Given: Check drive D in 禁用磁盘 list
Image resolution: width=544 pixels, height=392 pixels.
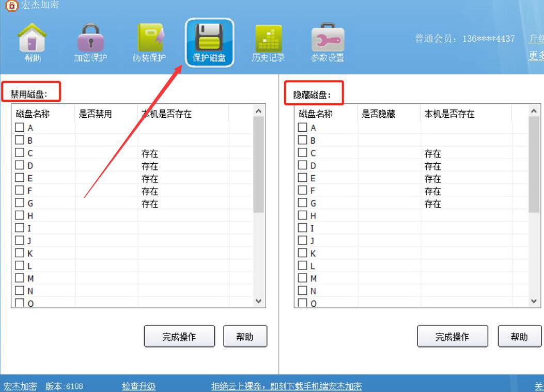Looking at the screenshot, I should tap(20, 165).
